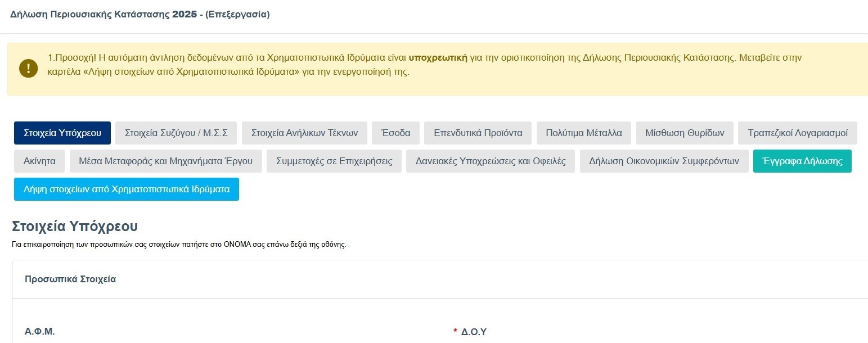Open Δανειακές Υποχρεώσεις και Οφειλές tab

pyautogui.click(x=490, y=161)
